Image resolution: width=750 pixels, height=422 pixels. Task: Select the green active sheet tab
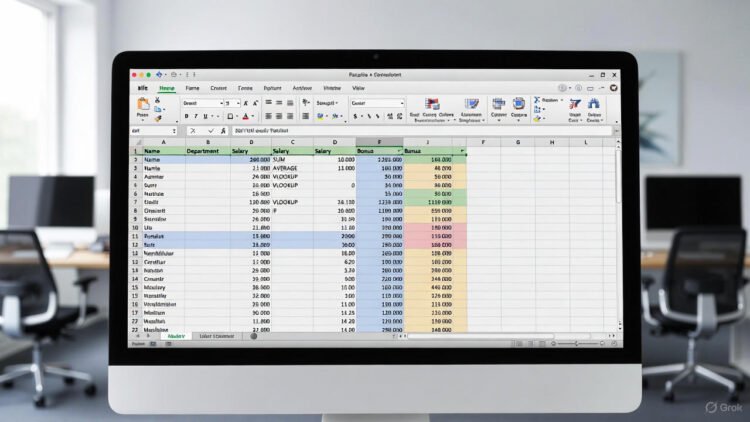(176, 336)
